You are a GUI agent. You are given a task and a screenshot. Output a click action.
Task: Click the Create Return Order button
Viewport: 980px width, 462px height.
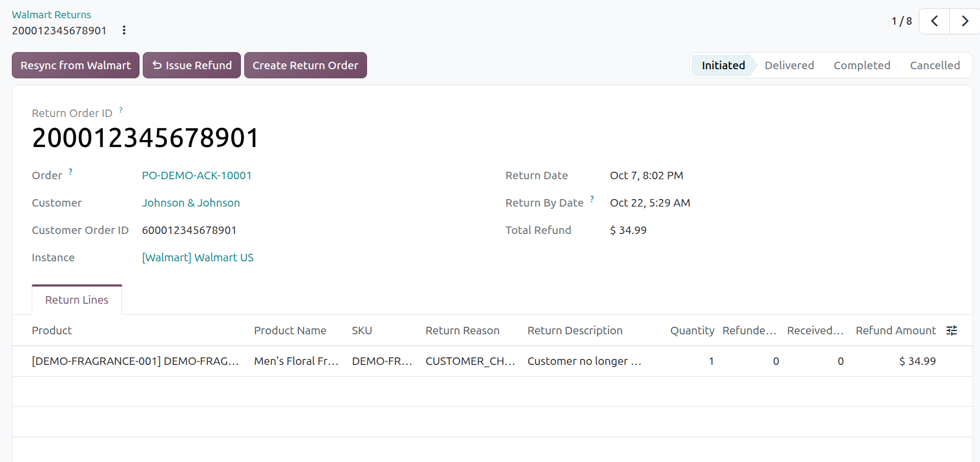pyautogui.click(x=305, y=65)
